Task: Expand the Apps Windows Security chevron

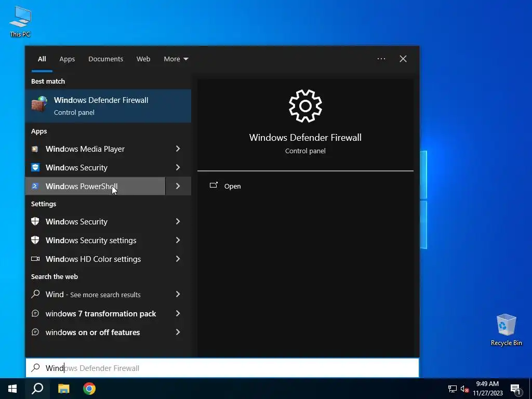Action: click(178, 167)
